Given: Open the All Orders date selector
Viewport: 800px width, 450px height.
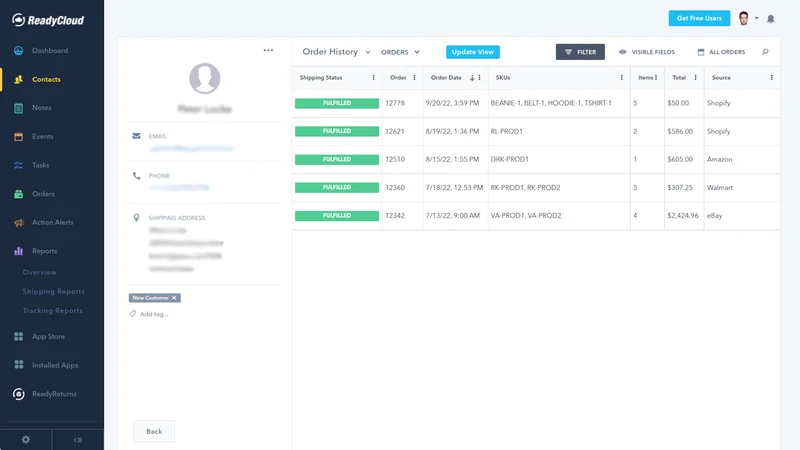Looking at the screenshot, I should [x=721, y=52].
